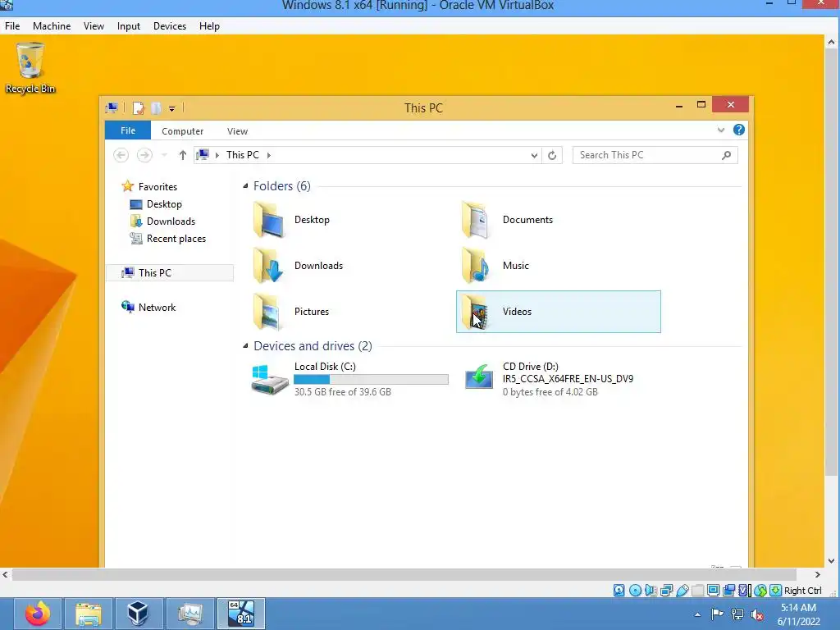840x630 pixels.
Task: Expand the ribbon with the chevron
Action: (720, 130)
